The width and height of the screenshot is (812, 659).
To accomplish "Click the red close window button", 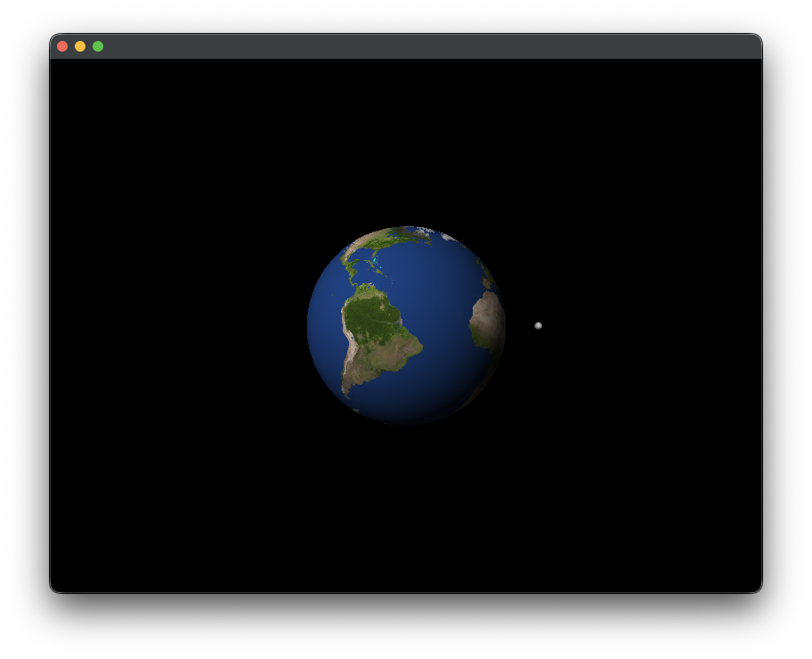I will [61, 45].
